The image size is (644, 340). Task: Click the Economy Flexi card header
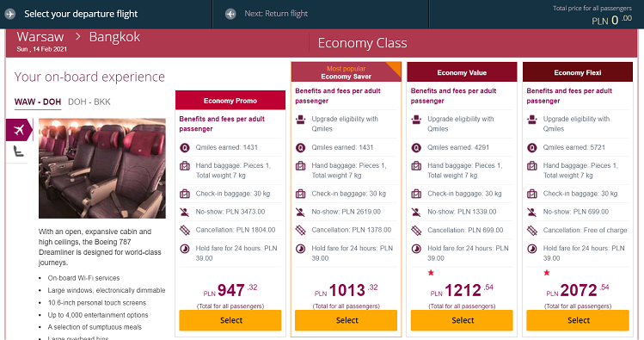578,72
